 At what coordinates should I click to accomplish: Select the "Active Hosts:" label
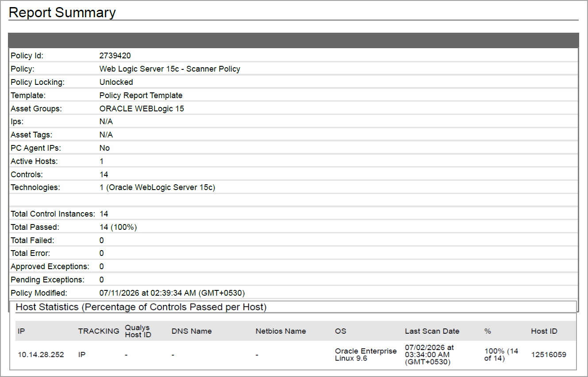point(34,161)
